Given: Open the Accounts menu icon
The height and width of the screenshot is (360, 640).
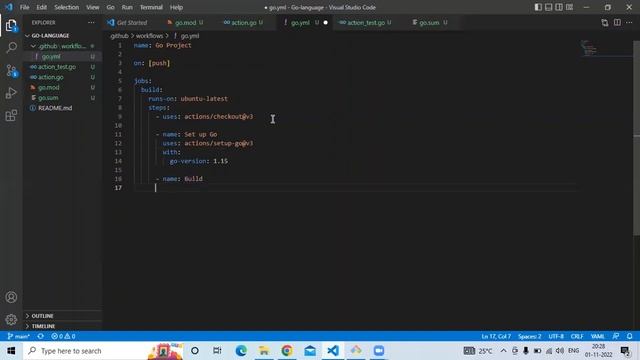Looking at the screenshot, I should (11, 297).
